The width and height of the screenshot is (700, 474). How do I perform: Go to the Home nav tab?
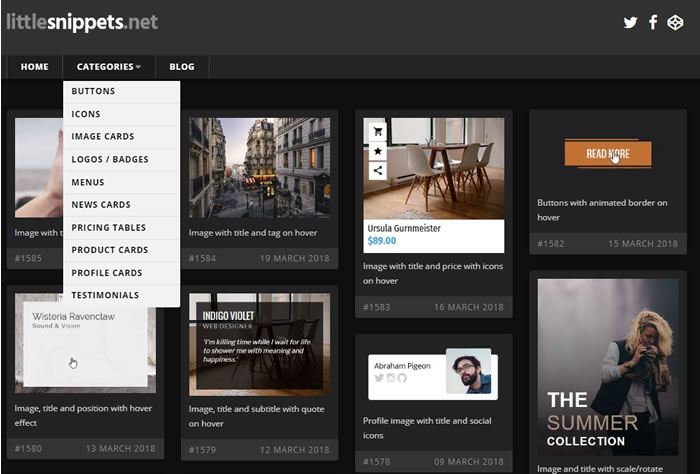point(34,67)
